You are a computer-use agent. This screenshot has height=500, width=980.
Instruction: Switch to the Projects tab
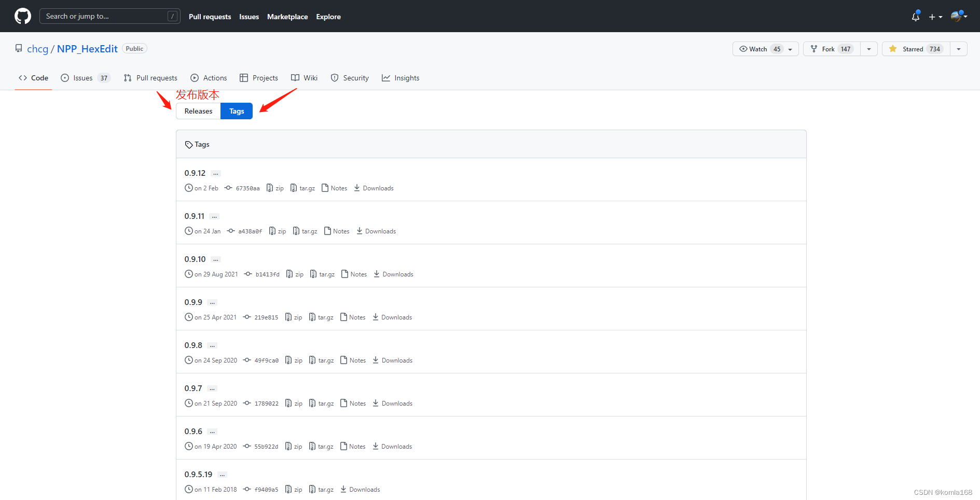click(259, 78)
